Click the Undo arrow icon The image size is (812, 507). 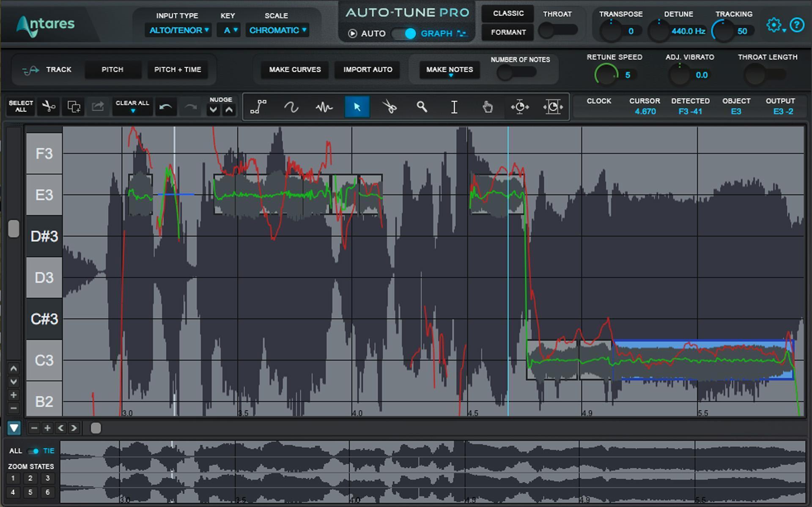166,107
